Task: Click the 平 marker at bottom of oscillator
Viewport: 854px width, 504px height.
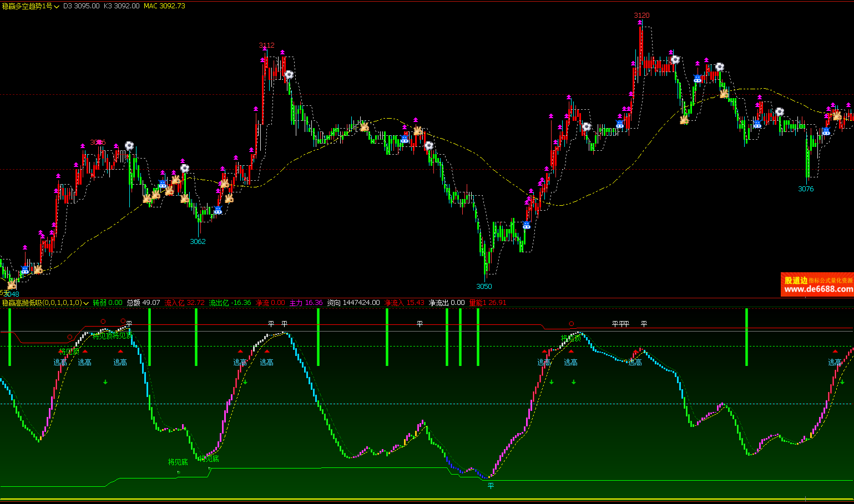Action: coord(491,486)
